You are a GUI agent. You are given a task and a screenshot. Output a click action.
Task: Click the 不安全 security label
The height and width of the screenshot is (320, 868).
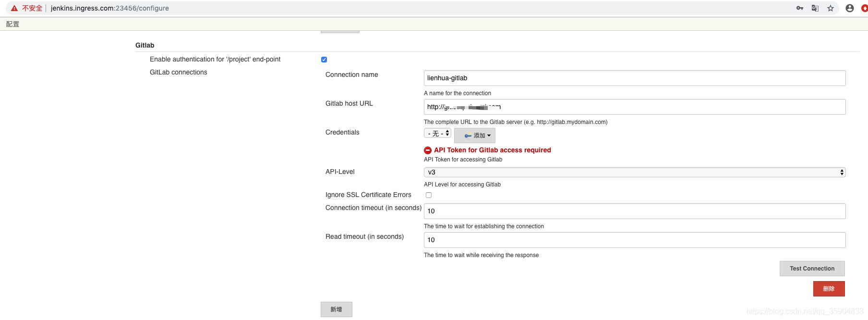[x=32, y=8]
